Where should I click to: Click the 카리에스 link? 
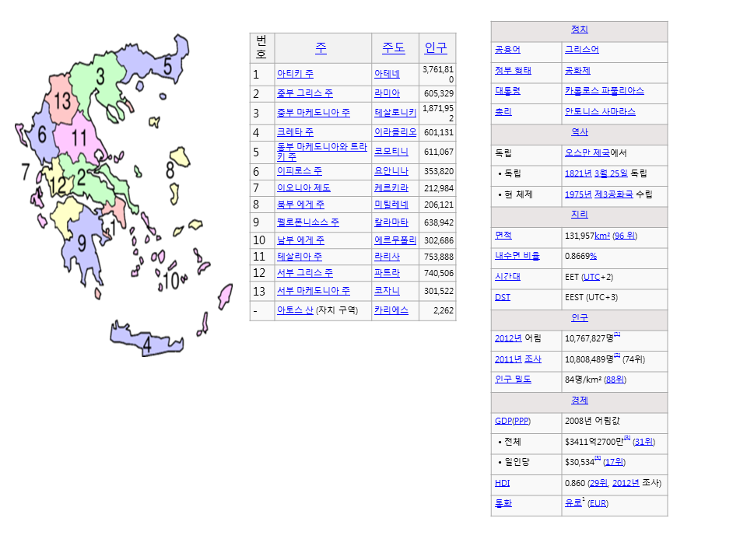(x=391, y=310)
